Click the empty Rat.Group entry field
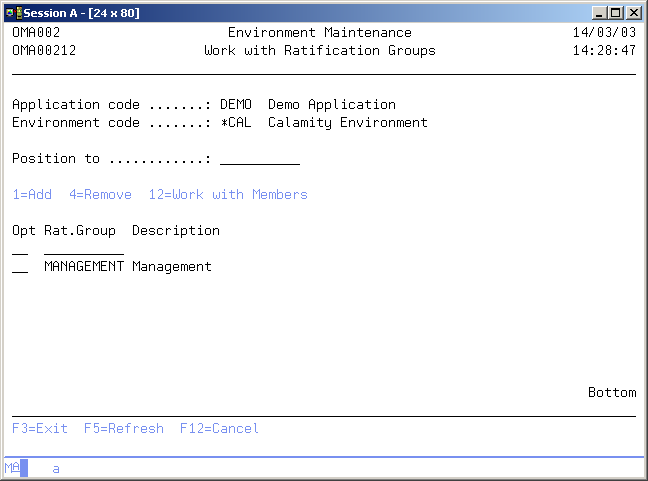Image resolution: width=648 pixels, height=481 pixels. [83, 249]
